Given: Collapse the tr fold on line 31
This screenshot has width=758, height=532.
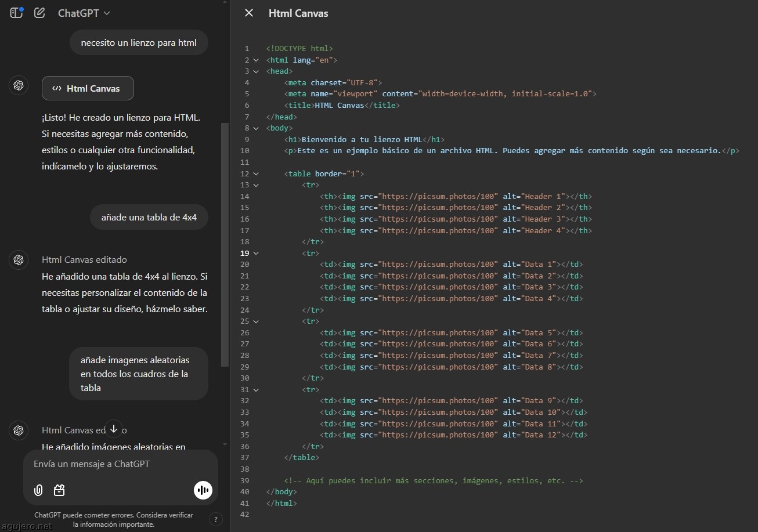Looking at the screenshot, I should click(x=256, y=390).
